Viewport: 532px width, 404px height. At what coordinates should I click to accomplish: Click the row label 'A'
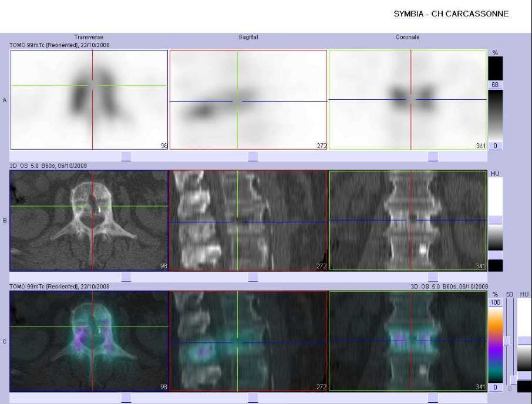click(5, 100)
